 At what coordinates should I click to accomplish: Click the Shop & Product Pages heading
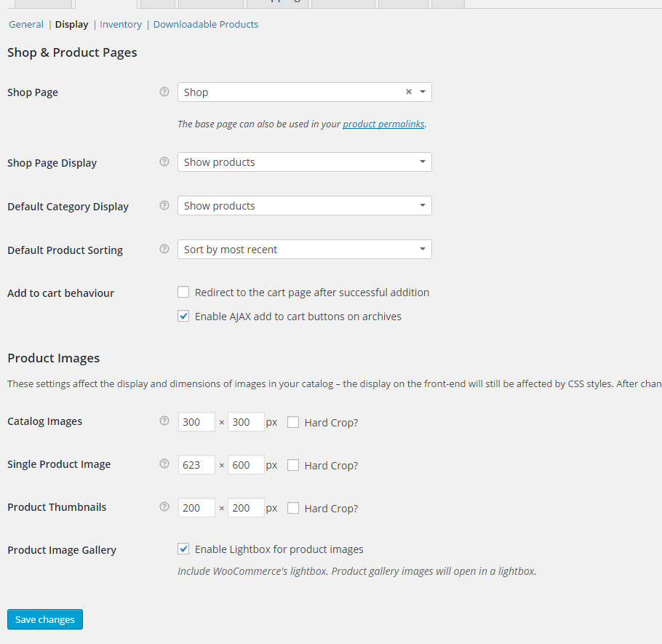point(72,52)
